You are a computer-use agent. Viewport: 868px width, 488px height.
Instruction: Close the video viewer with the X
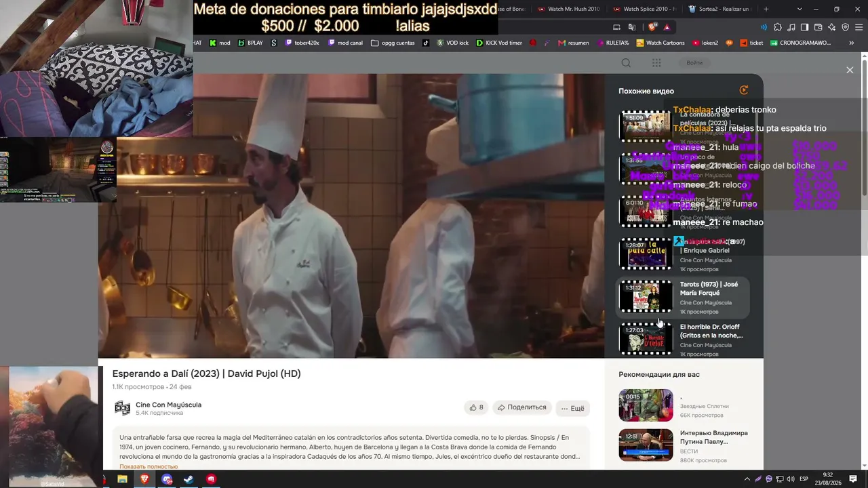coord(850,70)
